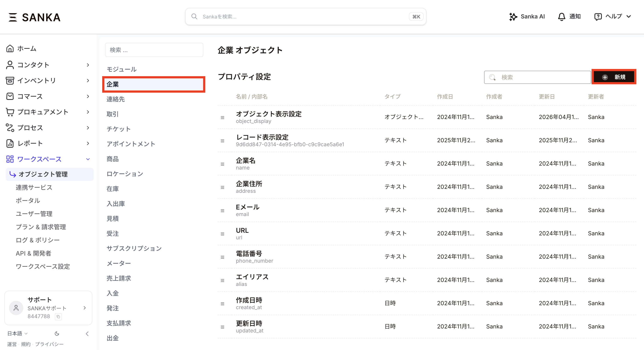Click the home icon in sidebar
This screenshot has height=350, width=644.
click(10, 49)
